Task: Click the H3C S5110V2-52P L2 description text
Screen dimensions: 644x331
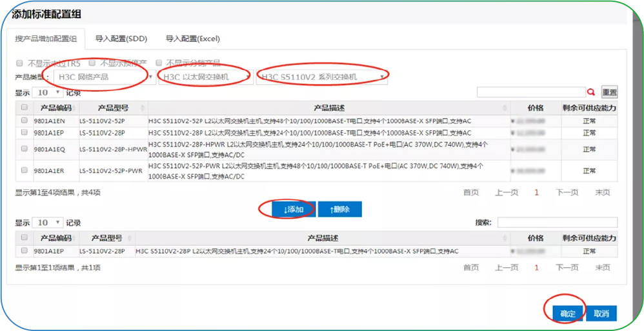Action: (x=310, y=121)
